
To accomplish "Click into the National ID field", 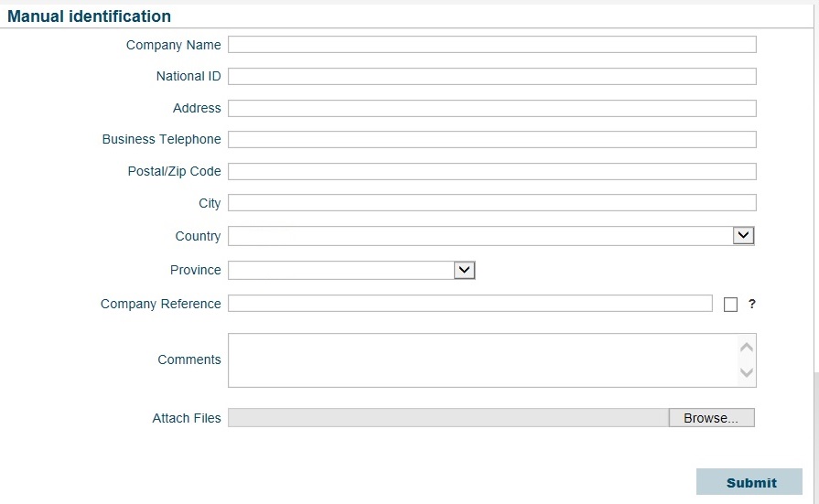I will (x=492, y=76).
